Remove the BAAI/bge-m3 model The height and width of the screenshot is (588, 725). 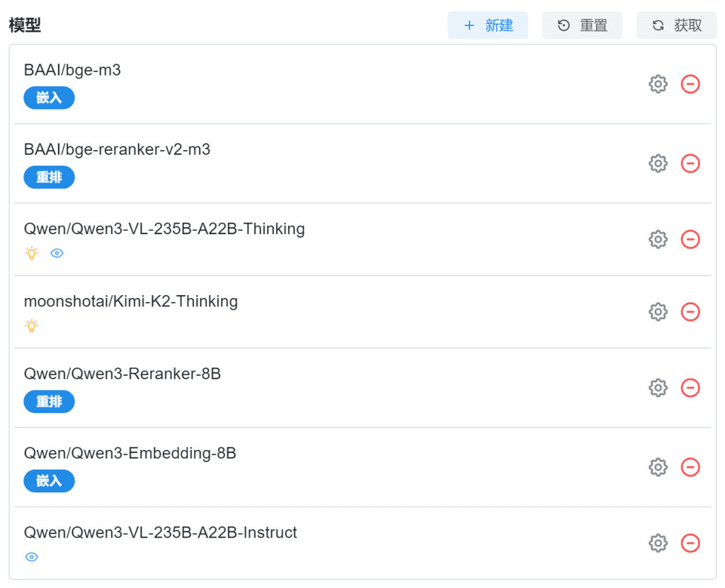point(690,84)
